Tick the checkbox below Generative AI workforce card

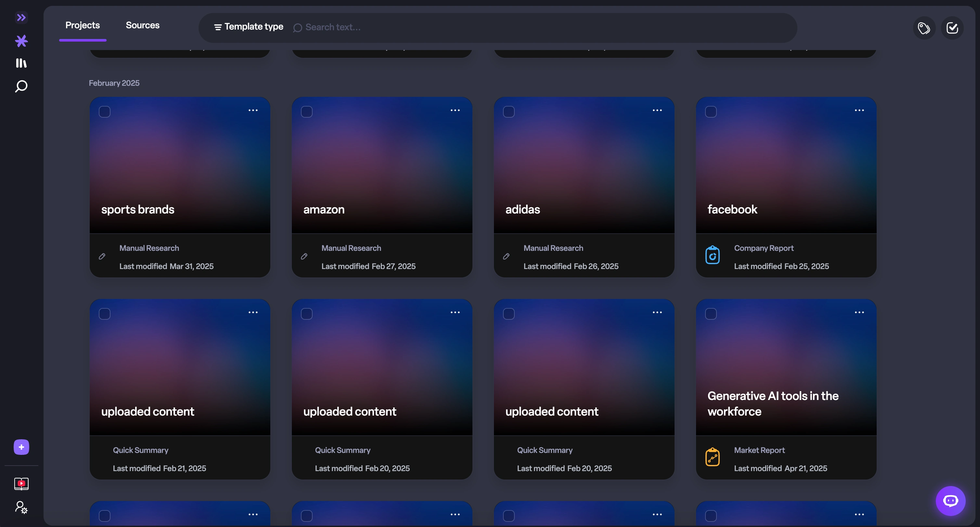click(711, 516)
